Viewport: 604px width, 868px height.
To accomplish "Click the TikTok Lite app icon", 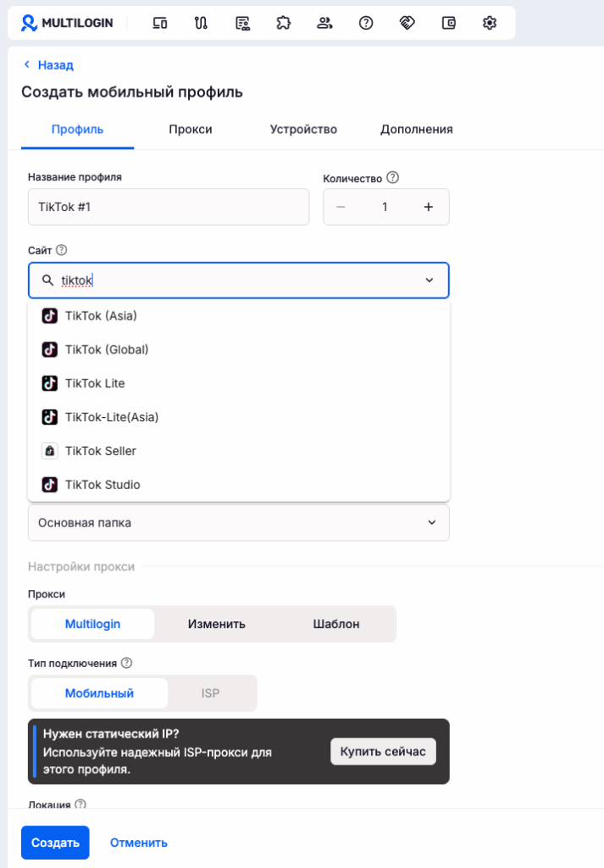I will 50,383.
